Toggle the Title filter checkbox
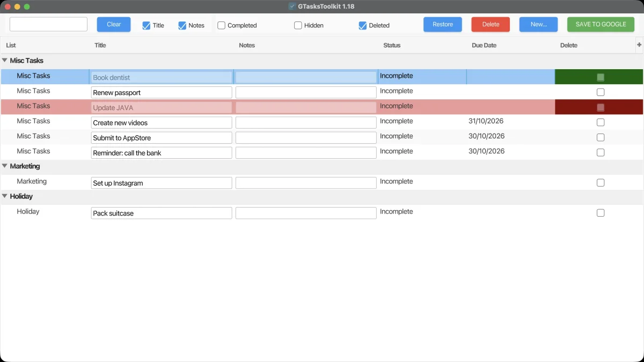644x362 pixels. [146, 25]
